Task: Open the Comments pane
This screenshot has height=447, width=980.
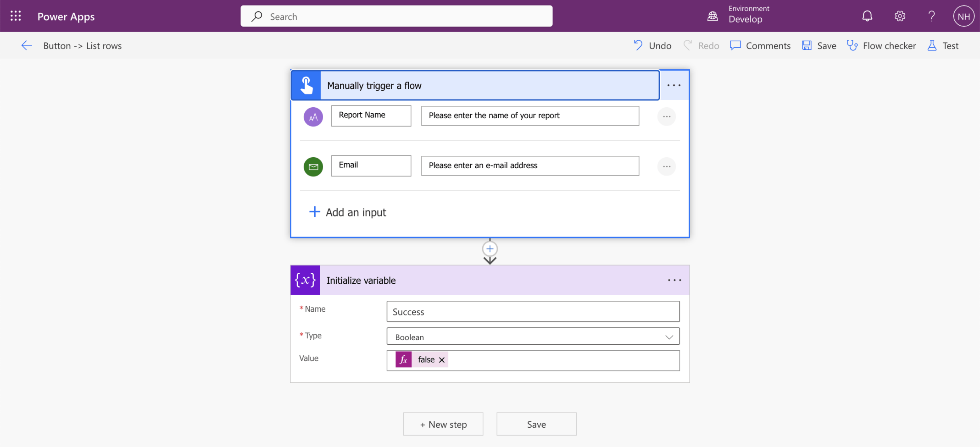Action: click(760, 45)
